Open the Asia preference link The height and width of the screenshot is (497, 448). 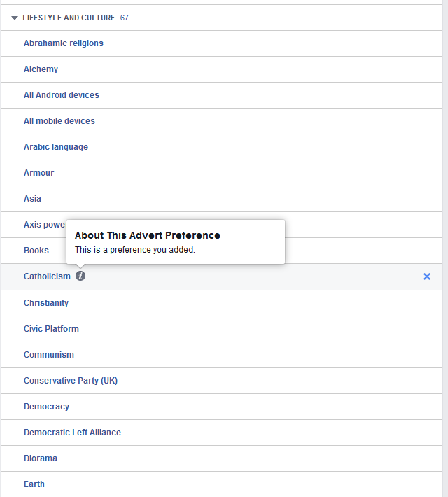click(32, 199)
